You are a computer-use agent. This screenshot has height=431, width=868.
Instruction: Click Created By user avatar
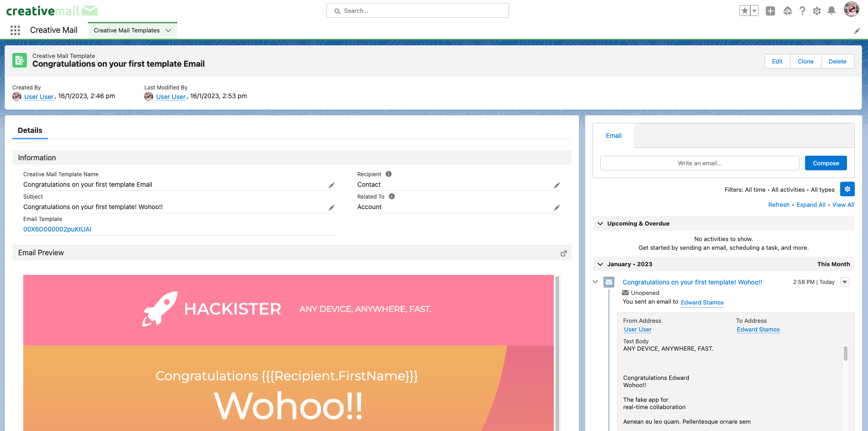[x=17, y=96]
